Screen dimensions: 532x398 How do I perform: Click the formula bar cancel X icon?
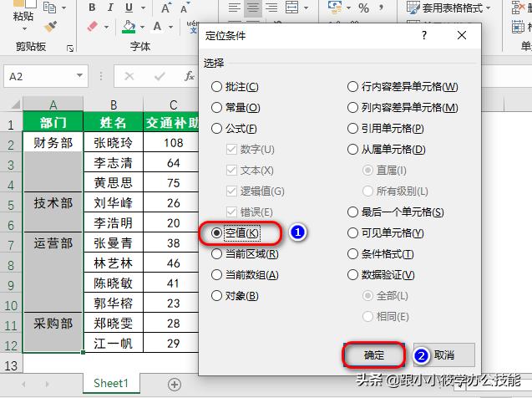129,76
